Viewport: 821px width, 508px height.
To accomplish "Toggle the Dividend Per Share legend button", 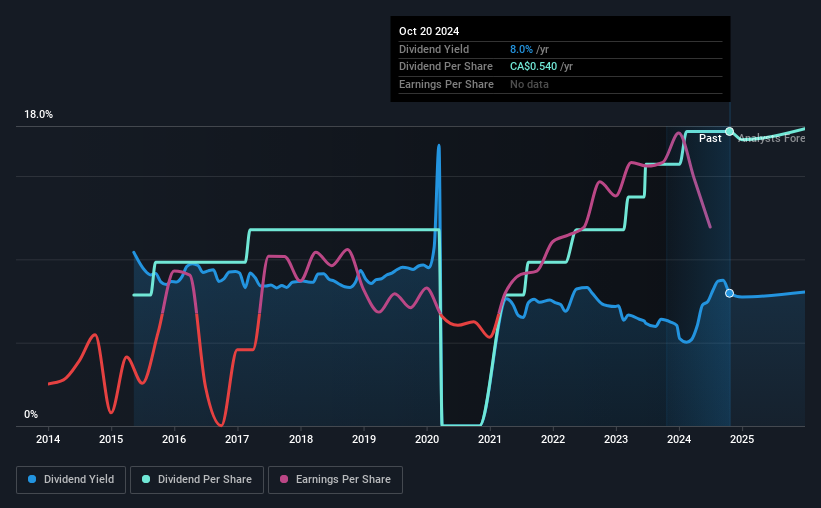I will pos(197,480).
